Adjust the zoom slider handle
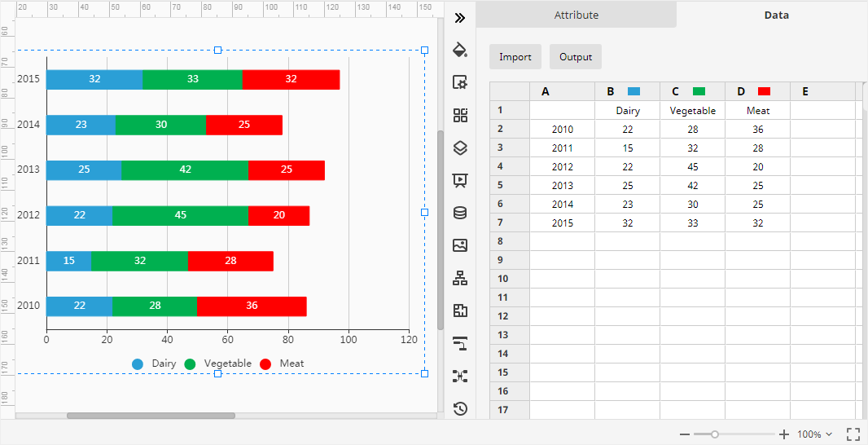Viewport: 868px width, 445px height. coord(715,434)
